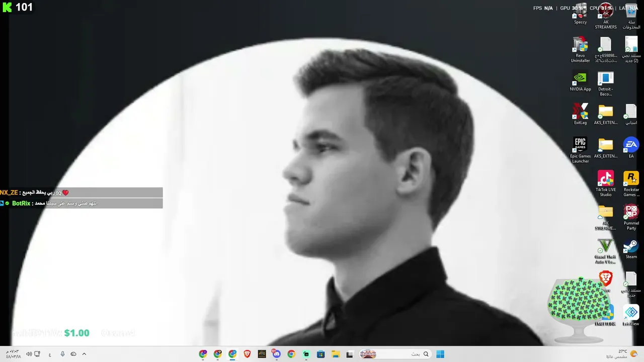Show hidden system tray icons
Viewport: 644px width, 362px height.
point(84,354)
